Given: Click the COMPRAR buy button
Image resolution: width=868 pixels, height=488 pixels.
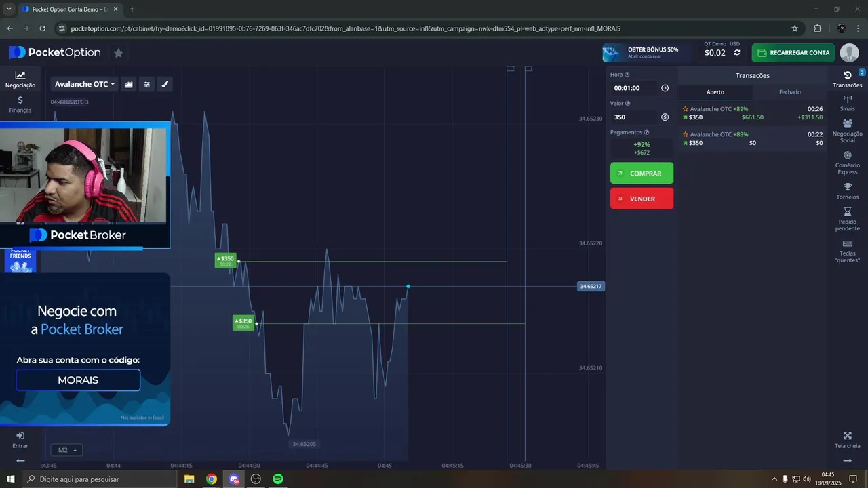Looking at the screenshot, I should point(642,173).
